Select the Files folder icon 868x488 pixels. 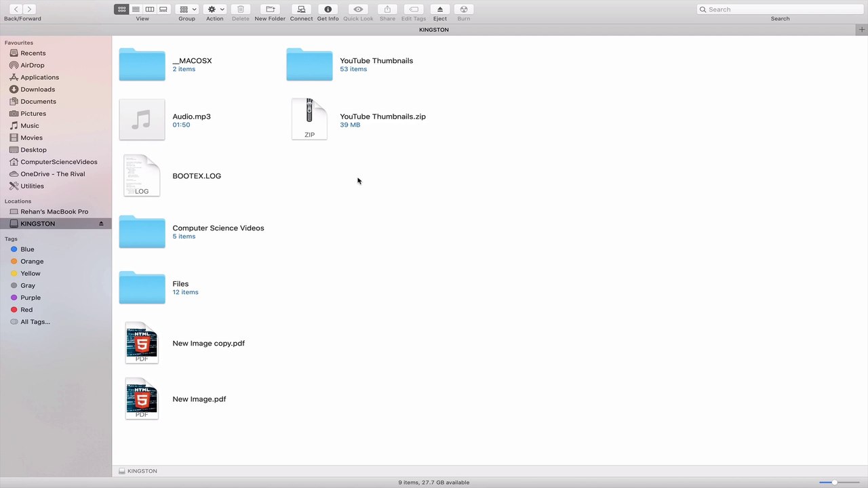point(142,287)
